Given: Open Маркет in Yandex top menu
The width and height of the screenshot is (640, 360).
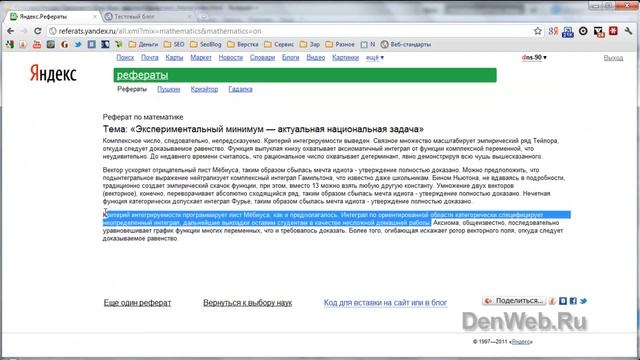Looking at the screenshot, I should 201,58.
